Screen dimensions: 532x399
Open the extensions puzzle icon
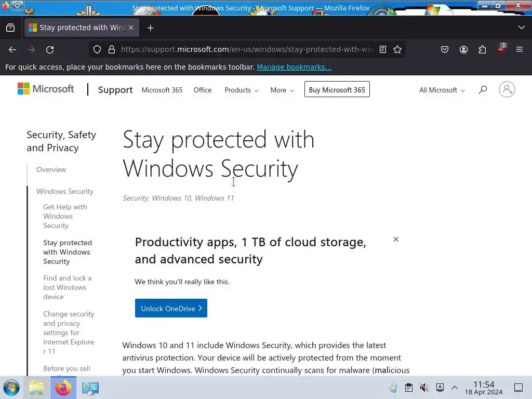click(482, 49)
